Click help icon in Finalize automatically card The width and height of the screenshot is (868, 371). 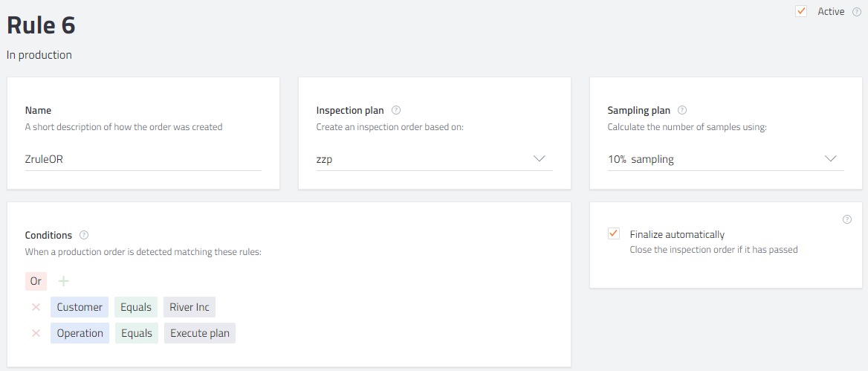click(x=847, y=219)
